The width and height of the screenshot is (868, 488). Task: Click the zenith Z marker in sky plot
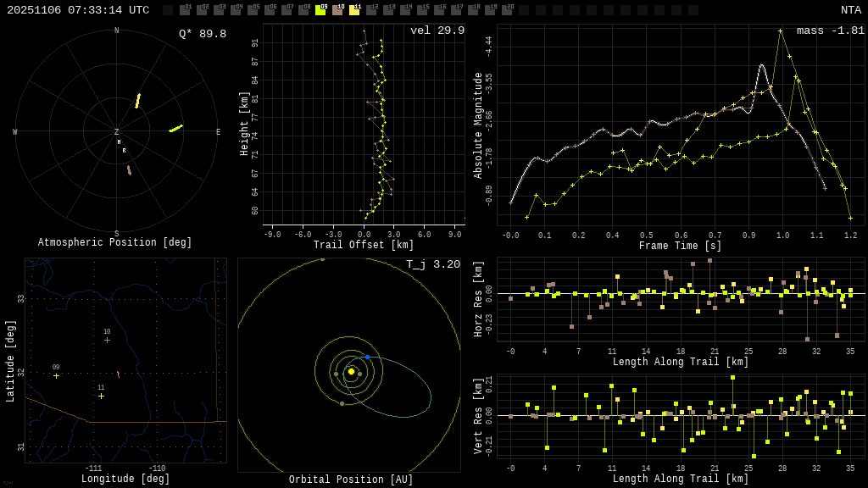[117, 132]
